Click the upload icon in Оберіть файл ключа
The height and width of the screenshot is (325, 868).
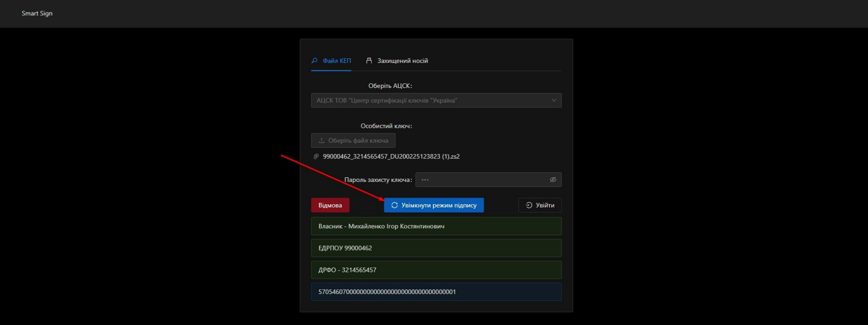(x=322, y=140)
